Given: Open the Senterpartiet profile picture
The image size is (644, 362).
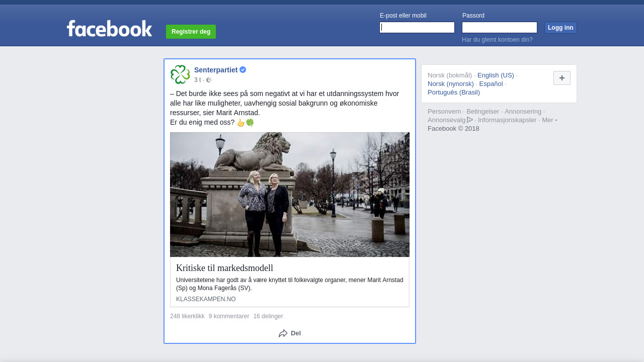Looking at the screenshot, I should click(x=180, y=74).
